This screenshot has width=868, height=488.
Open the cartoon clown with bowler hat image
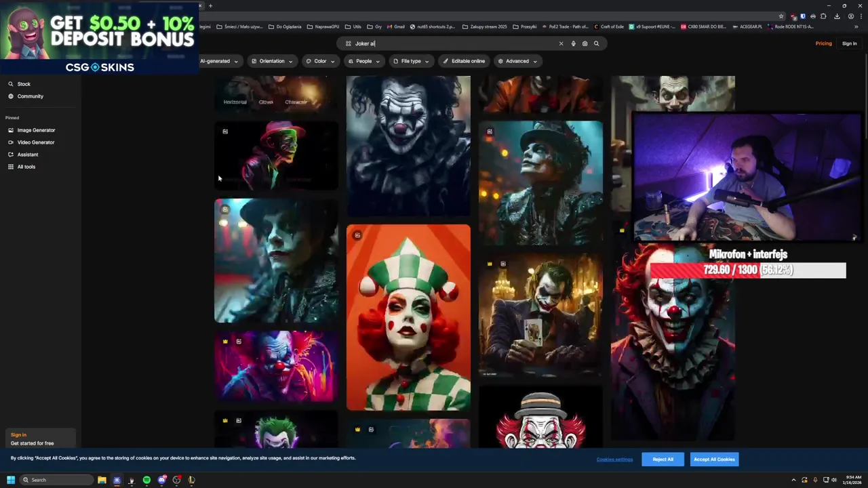coord(540,418)
